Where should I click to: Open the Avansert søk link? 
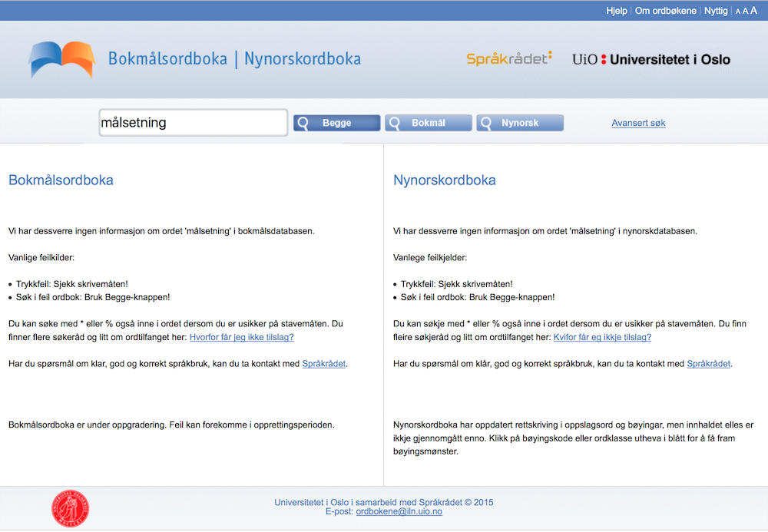point(638,123)
